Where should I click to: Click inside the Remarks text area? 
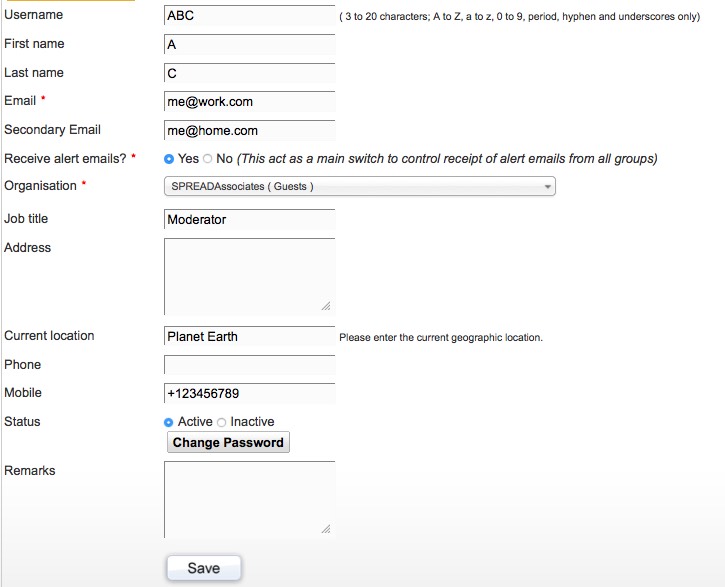tap(250, 500)
